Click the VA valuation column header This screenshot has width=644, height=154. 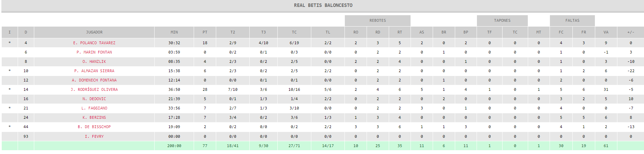point(606,32)
